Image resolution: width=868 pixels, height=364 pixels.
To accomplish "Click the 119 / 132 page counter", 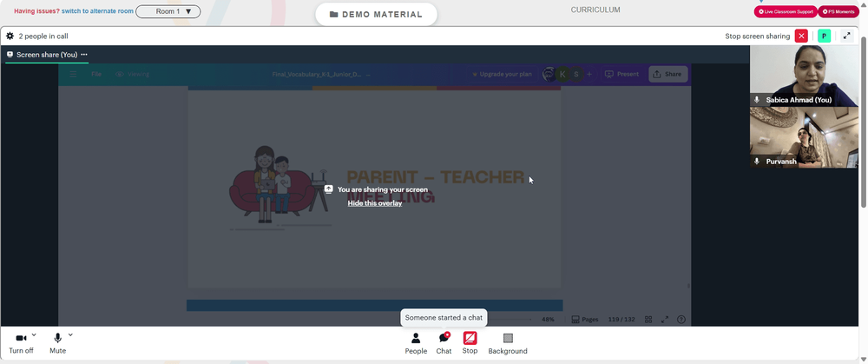I will pos(621,320).
